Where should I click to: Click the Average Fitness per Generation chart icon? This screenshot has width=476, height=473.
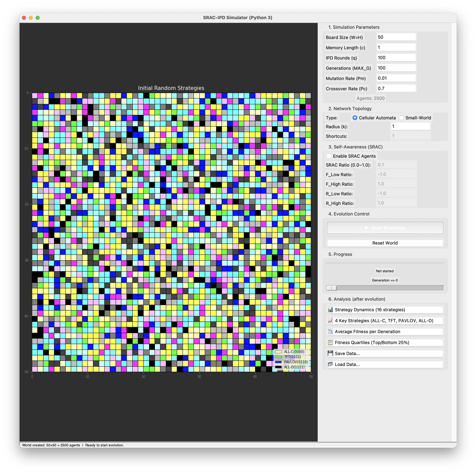click(330, 332)
